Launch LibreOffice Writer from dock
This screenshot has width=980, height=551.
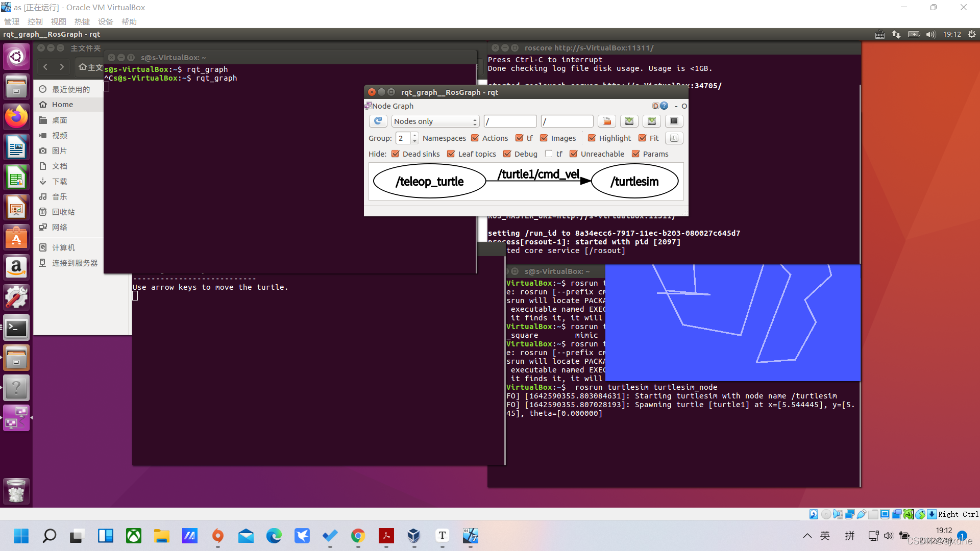[x=16, y=147]
